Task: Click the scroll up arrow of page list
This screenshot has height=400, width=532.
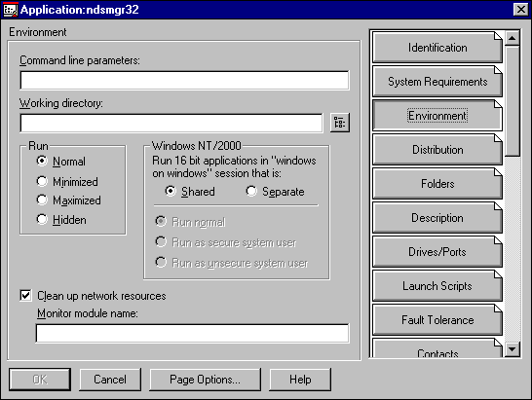Action: pyautogui.click(x=513, y=38)
